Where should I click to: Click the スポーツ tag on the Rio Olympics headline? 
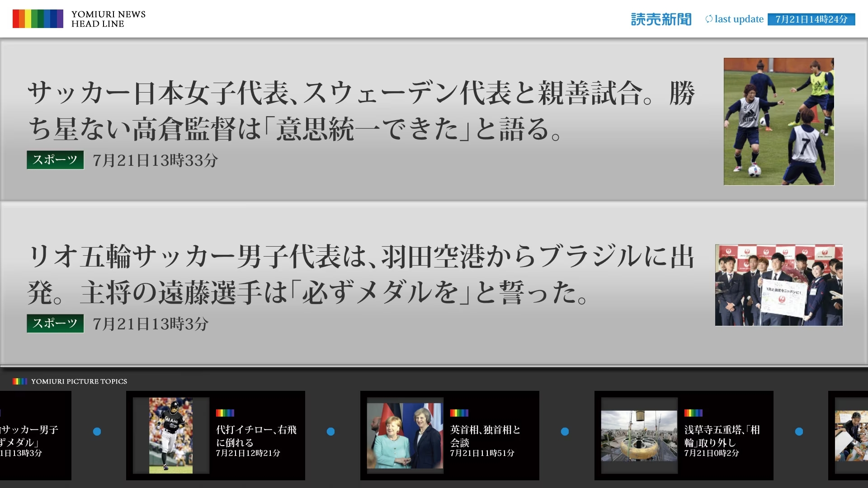55,324
